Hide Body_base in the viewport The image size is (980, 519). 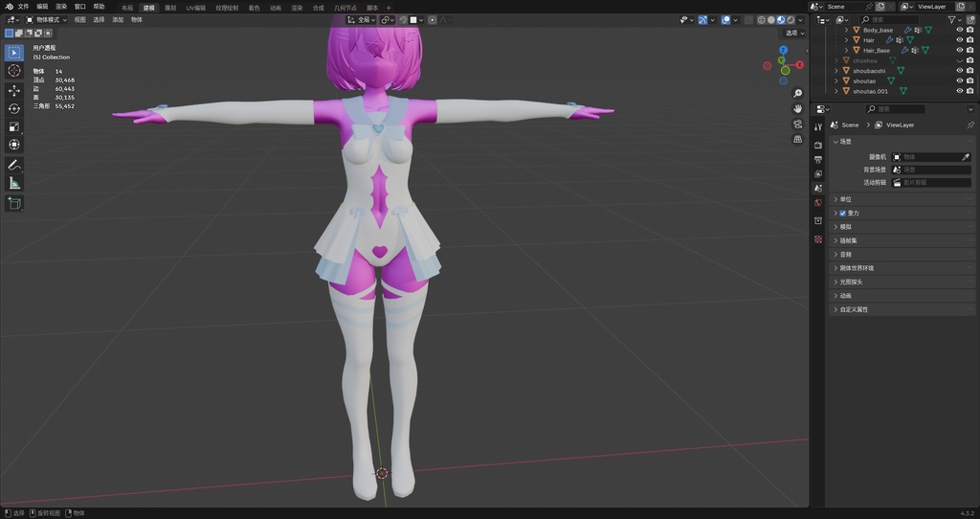(959, 30)
